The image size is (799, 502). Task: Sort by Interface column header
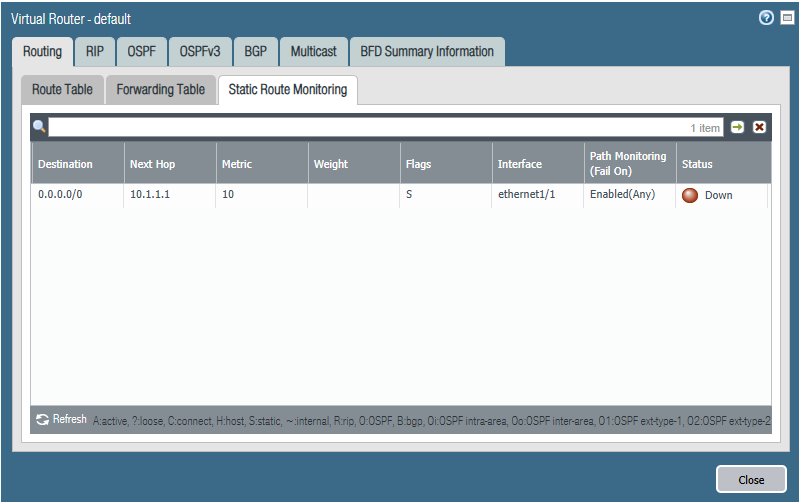(538, 164)
